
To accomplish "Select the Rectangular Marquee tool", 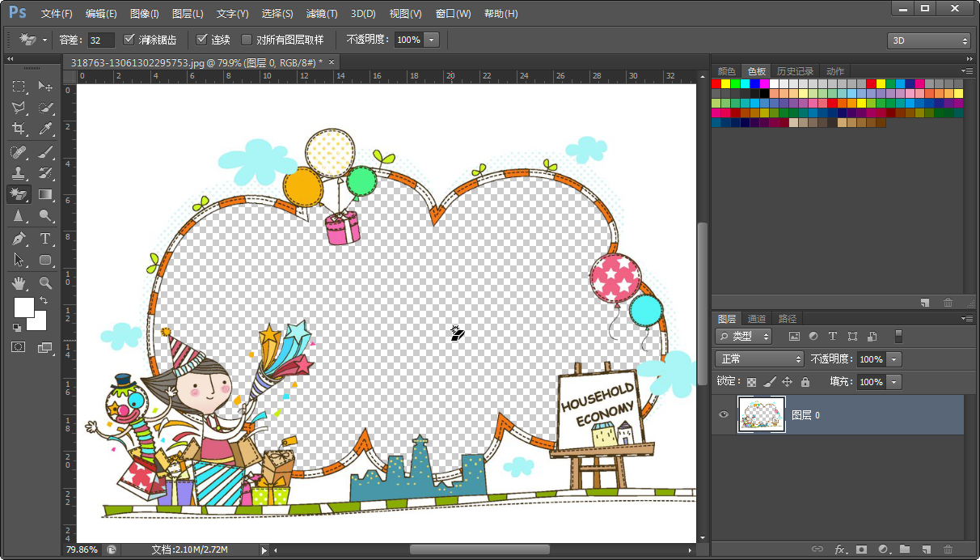I will coord(19,87).
